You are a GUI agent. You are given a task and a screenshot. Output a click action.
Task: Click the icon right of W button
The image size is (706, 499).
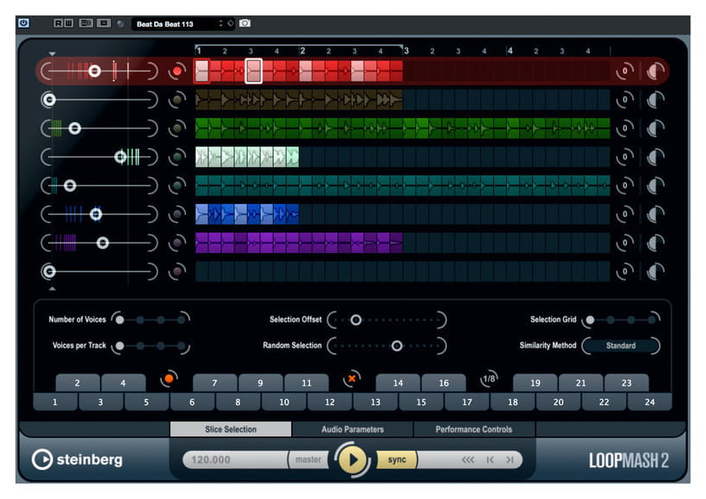pyautogui.click(x=86, y=23)
